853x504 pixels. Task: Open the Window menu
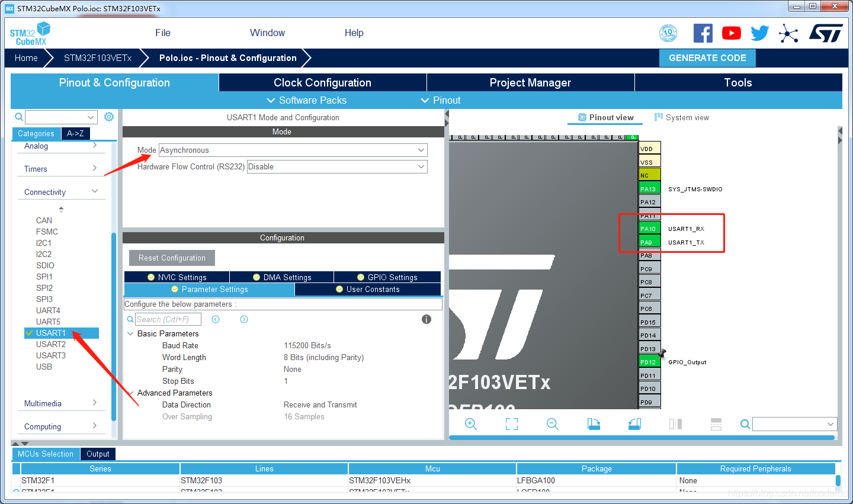(267, 33)
